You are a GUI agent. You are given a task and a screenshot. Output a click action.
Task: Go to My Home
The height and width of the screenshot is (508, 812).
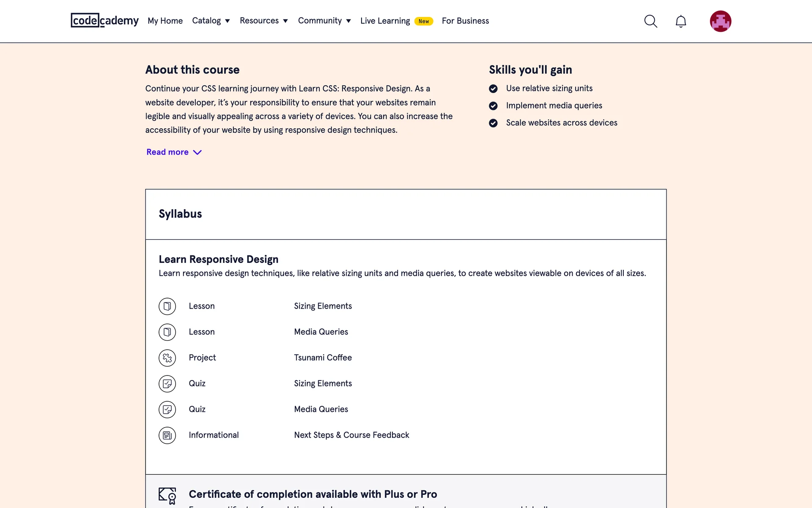pos(165,21)
